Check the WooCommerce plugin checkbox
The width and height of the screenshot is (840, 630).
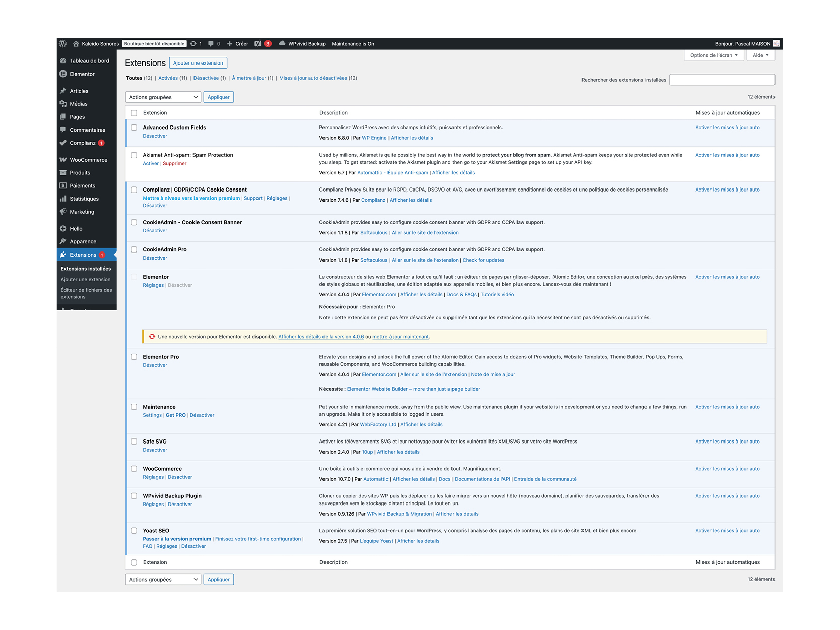tap(134, 469)
